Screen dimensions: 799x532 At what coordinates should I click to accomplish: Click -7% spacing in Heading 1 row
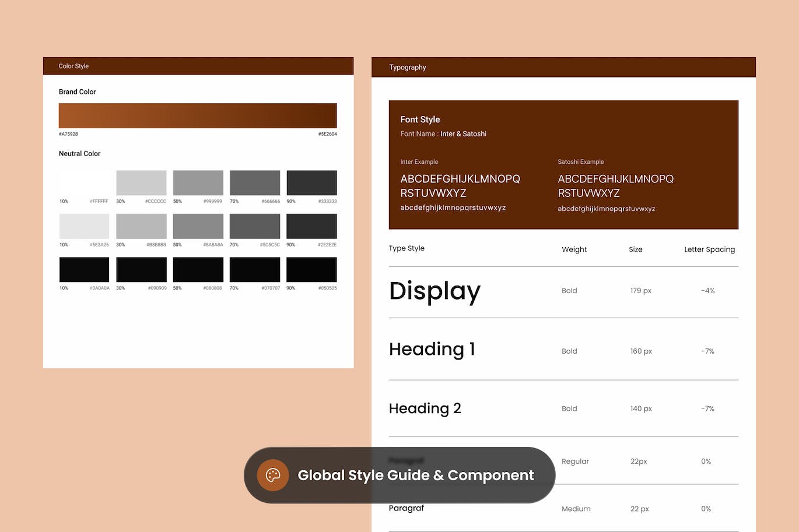[x=708, y=351]
